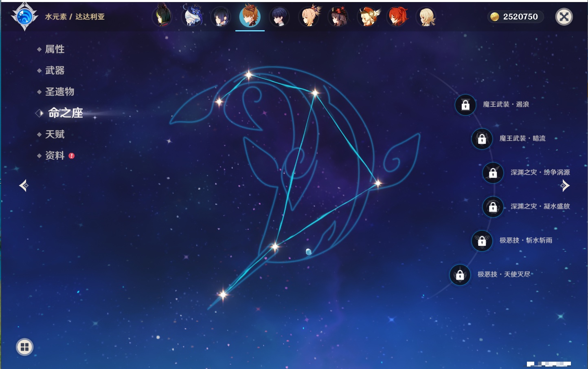
Task: Close the character screen with the X button
Action: 564,17
